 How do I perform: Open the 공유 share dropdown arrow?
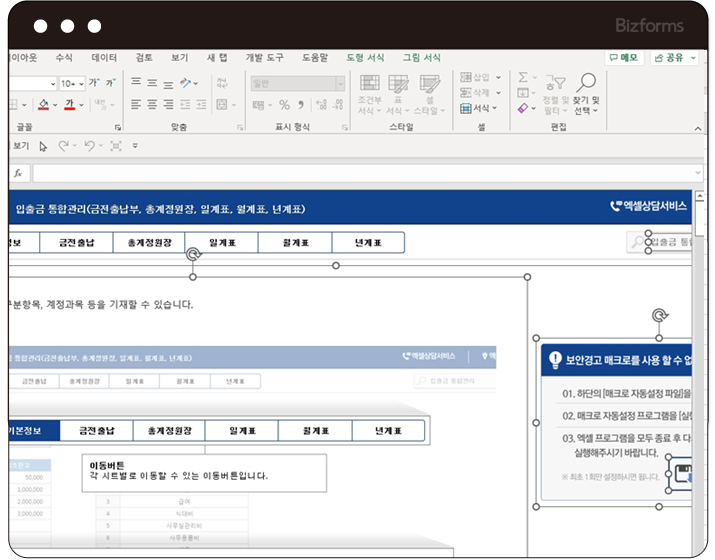[x=692, y=58]
